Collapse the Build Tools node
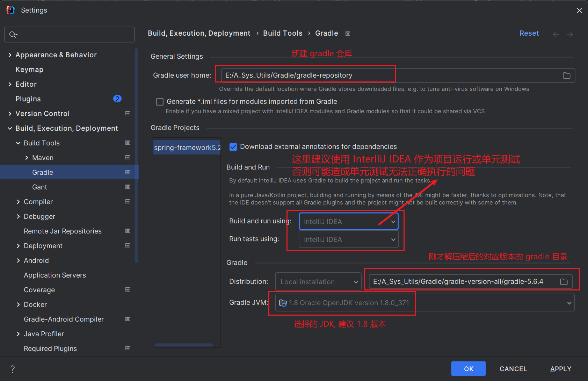Image resolution: width=588 pixels, height=381 pixels. (x=18, y=143)
